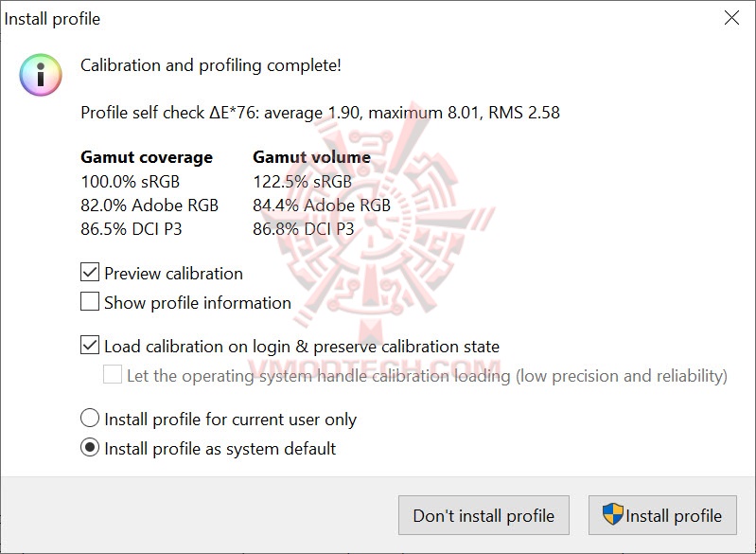Screen dimensions: 756x554
Task: Click the 100.0% sRGB coverage value
Action: coord(130,181)
